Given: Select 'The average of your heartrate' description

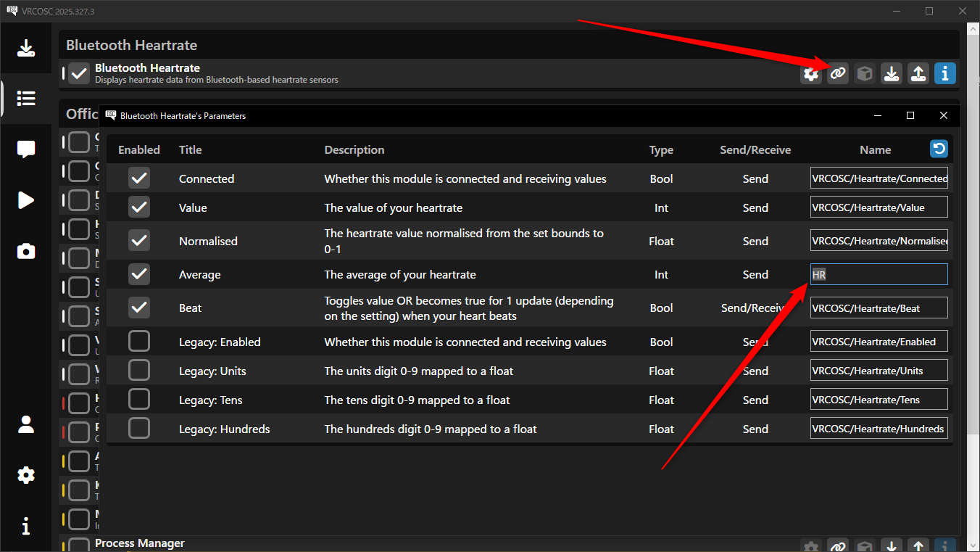Looking at the screenshot, I should coord(400,274).
